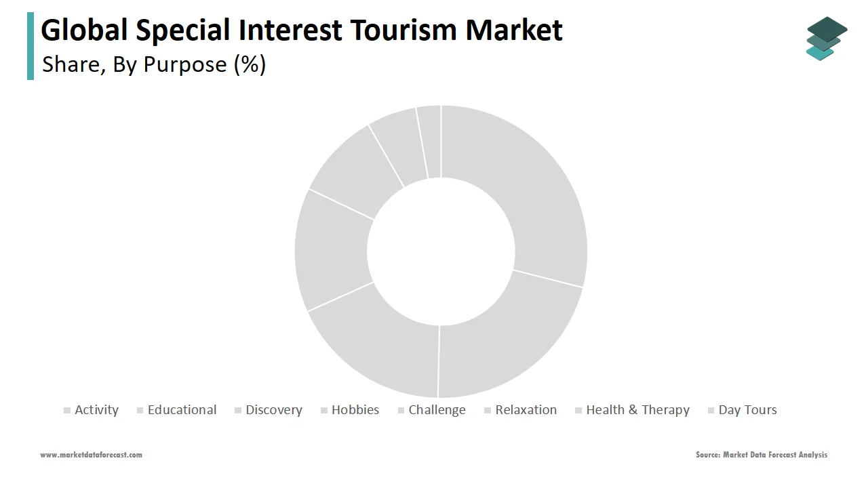The image size is (868, 488).
Task: Click the smallest donut segment at top
Action: click(x=430, y=141)
